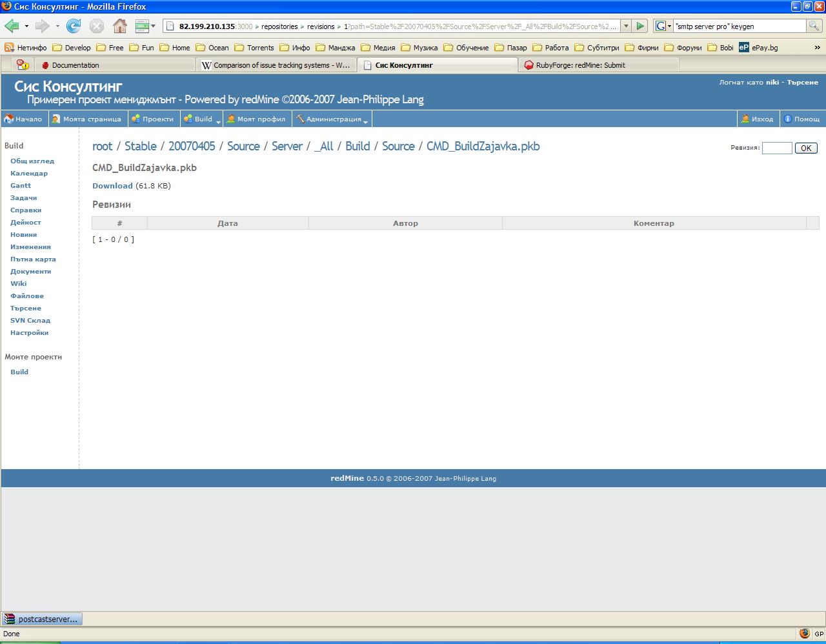Image resolution: width=826 pixels, height=644 pixels.
Task: Click the Google search magnifier icon
Action: click(814, 26)
